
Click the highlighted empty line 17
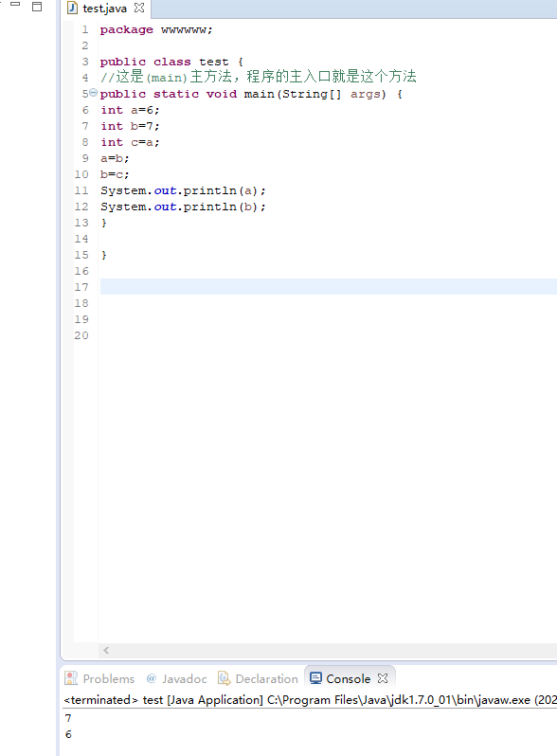pyautogui.click(x=329, y=287)
